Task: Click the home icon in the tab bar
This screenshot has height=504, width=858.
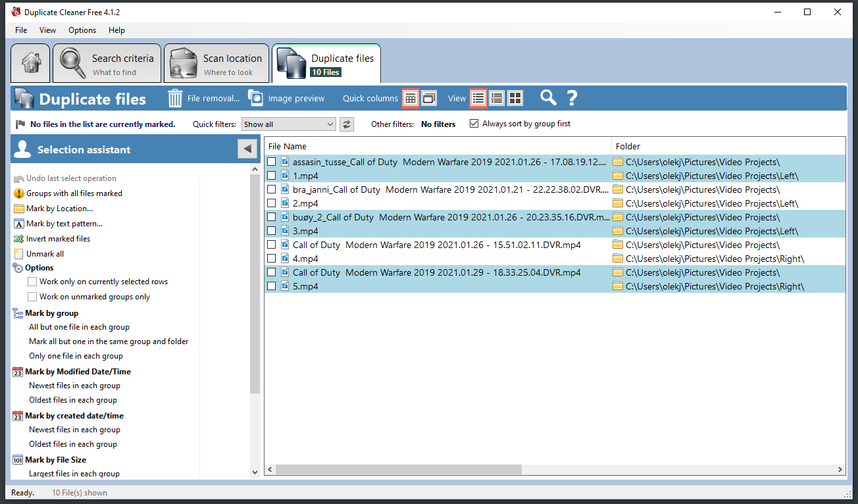Action: tap(30, 63)
